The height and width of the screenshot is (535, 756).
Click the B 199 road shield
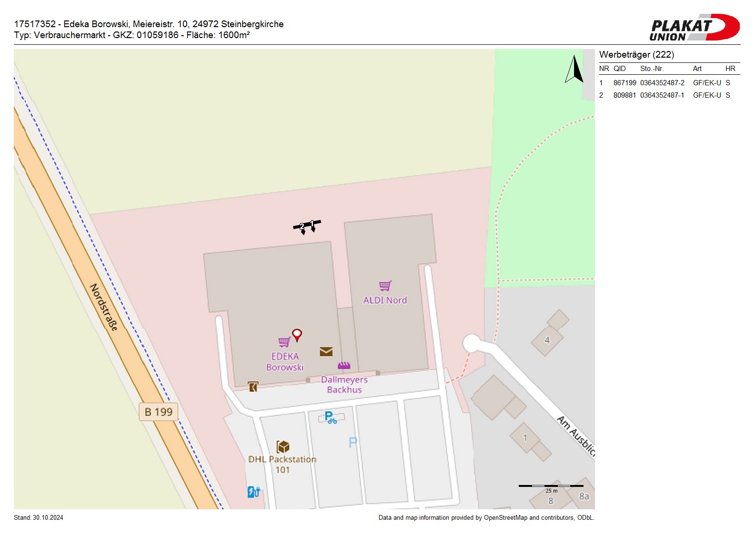point(159,412)
